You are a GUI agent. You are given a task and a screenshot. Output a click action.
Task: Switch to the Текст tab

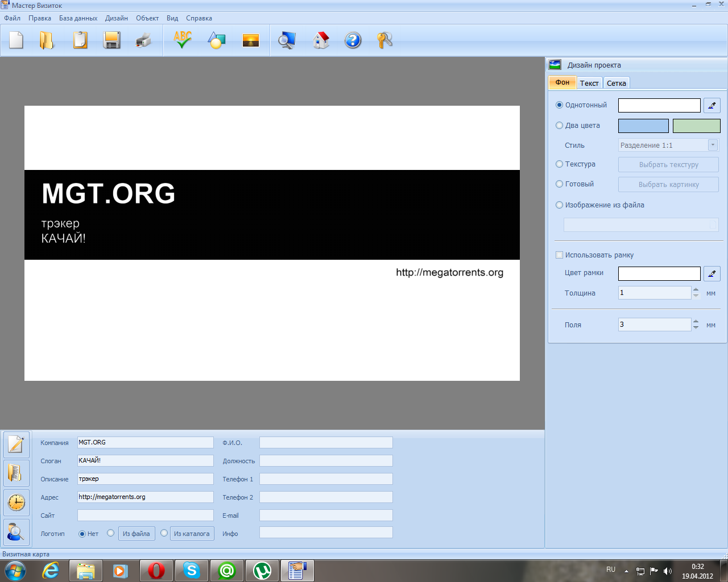click(x=589, y=83)
